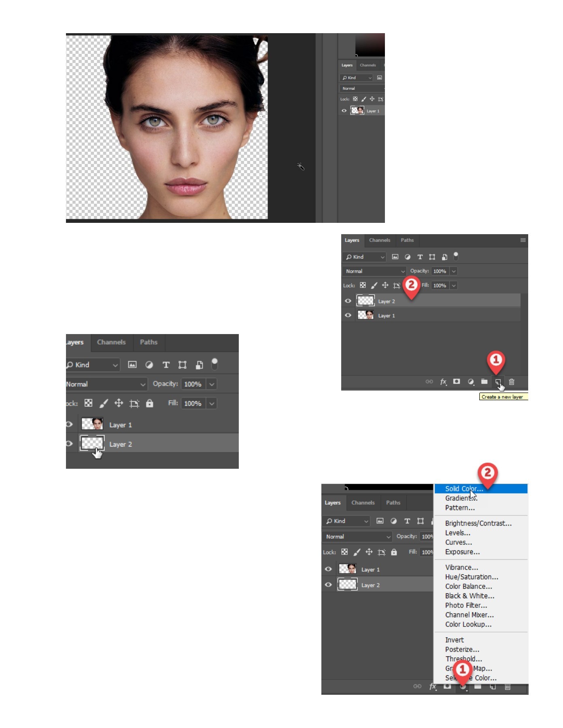Choose Solid Color from adjustment menu

pos(464,489)
